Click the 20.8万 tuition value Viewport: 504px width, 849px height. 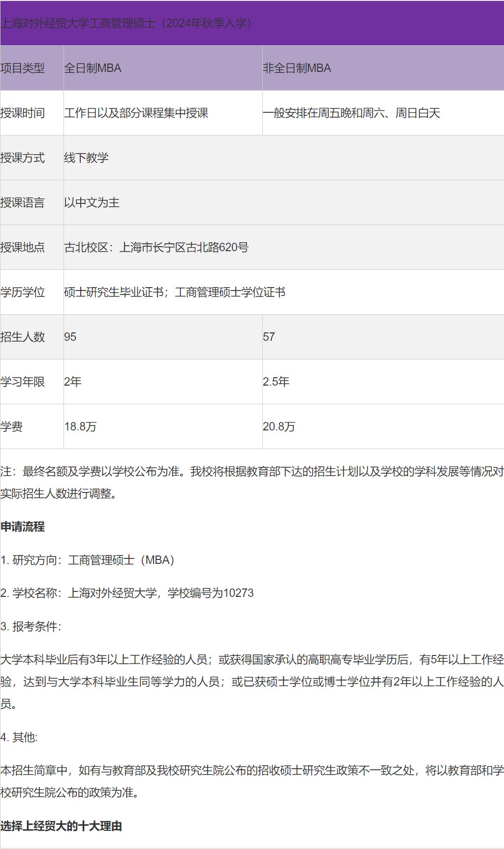pyautogui.click(x=279, y=426)
